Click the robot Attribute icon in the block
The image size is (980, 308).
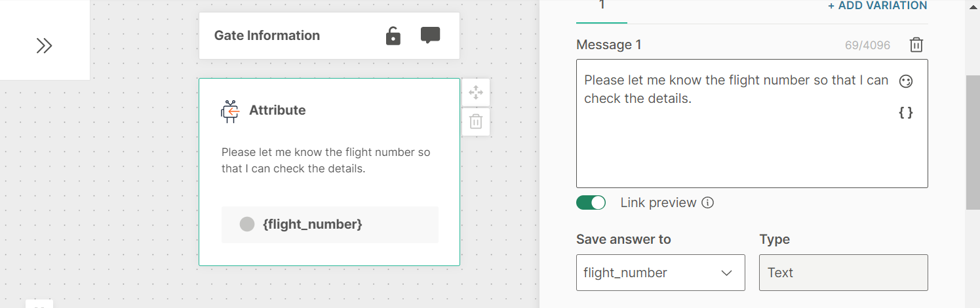pos(230,111)
